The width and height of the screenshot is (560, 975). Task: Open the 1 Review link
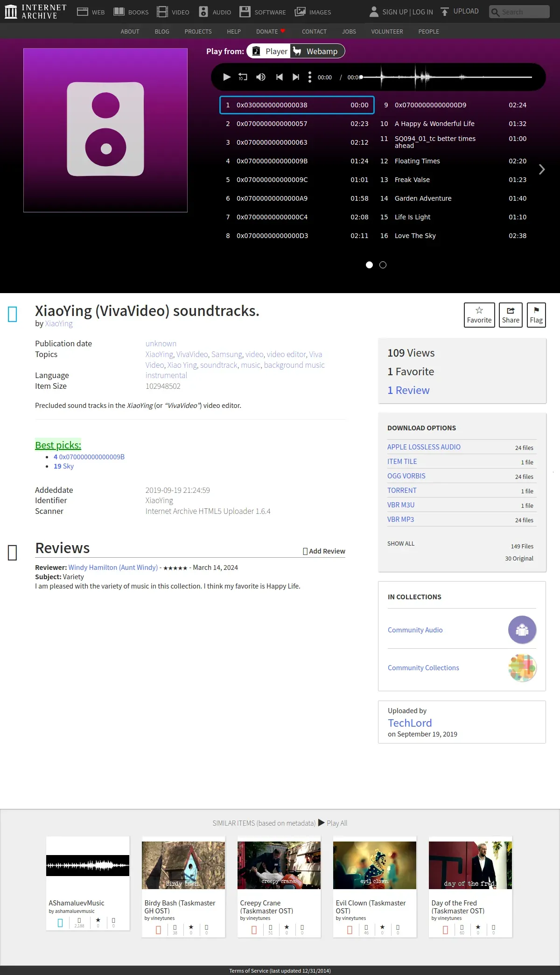pos(408,390)
